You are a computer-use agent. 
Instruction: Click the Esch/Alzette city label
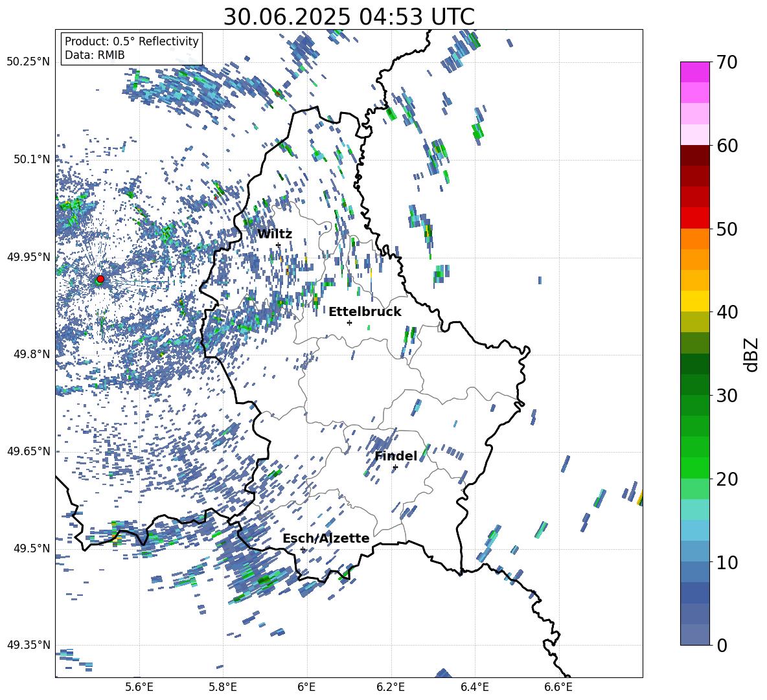pos(326,538)
